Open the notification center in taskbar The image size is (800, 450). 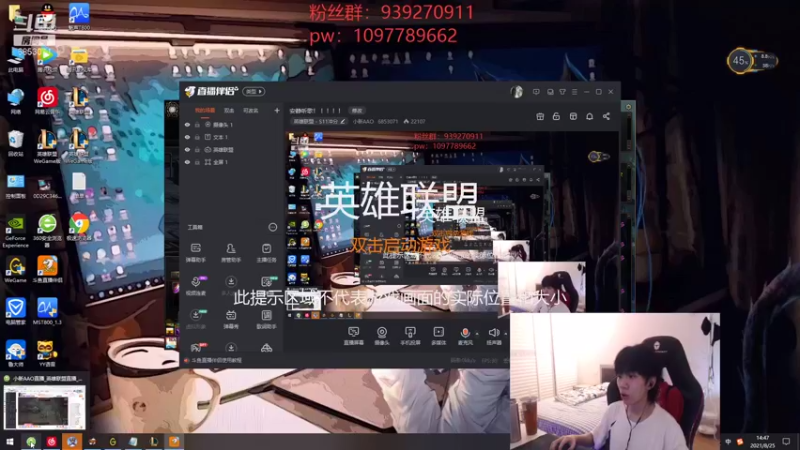coord(786,442)
